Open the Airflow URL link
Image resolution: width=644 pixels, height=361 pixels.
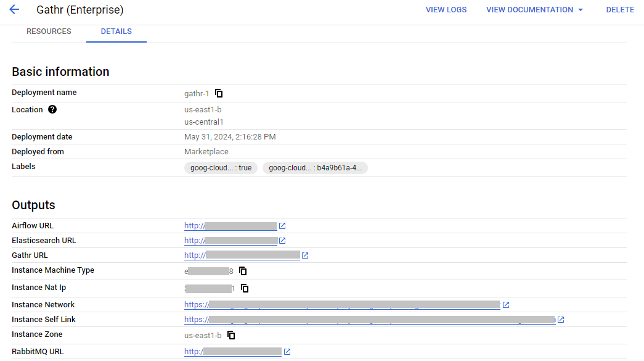click(x=230, y=225)
